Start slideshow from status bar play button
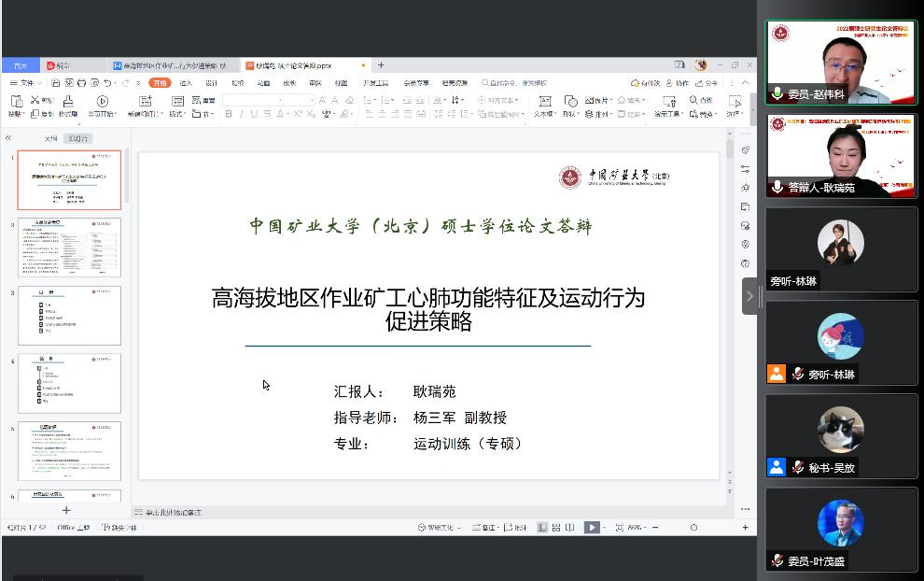 point(591,528)
